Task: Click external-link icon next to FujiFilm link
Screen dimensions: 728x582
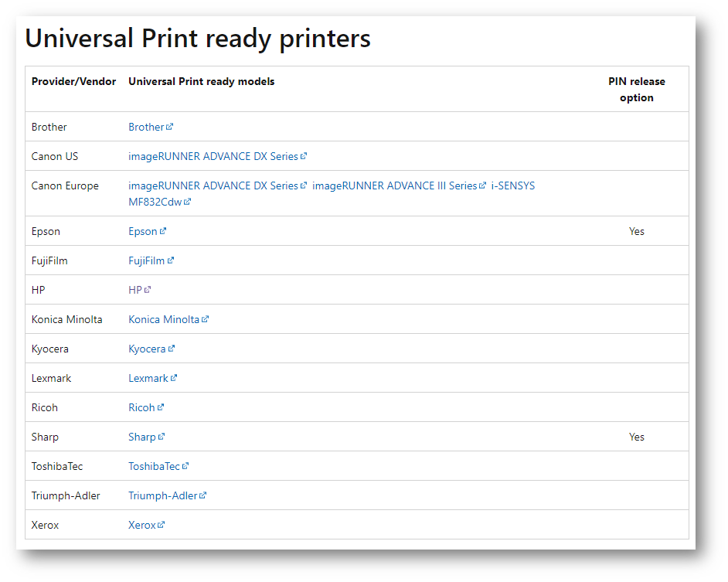Action: 170,260
